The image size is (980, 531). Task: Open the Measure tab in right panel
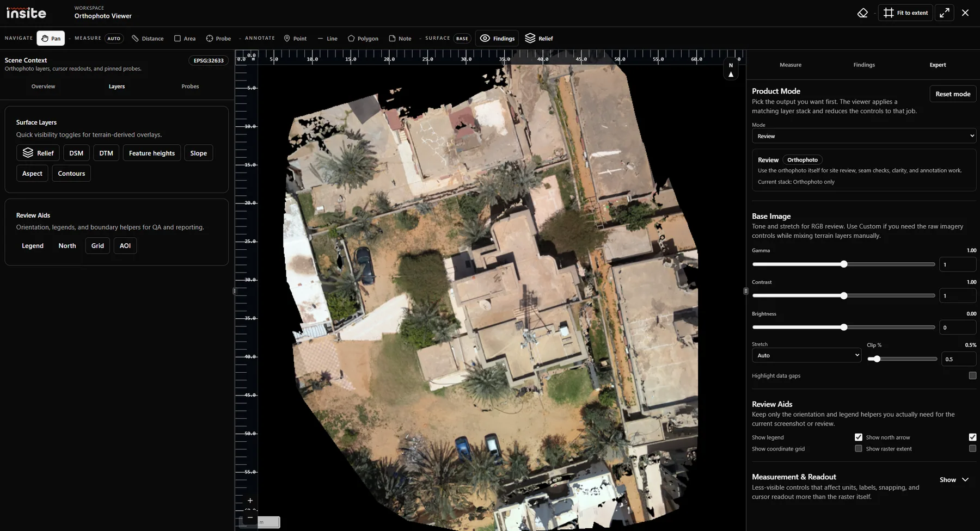(791, 65)
